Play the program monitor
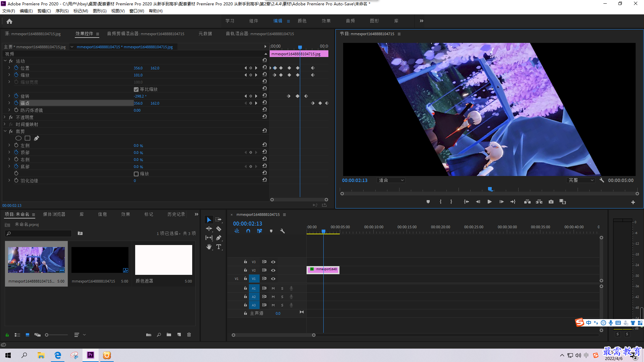644x362 pixels. click(489, 202)
